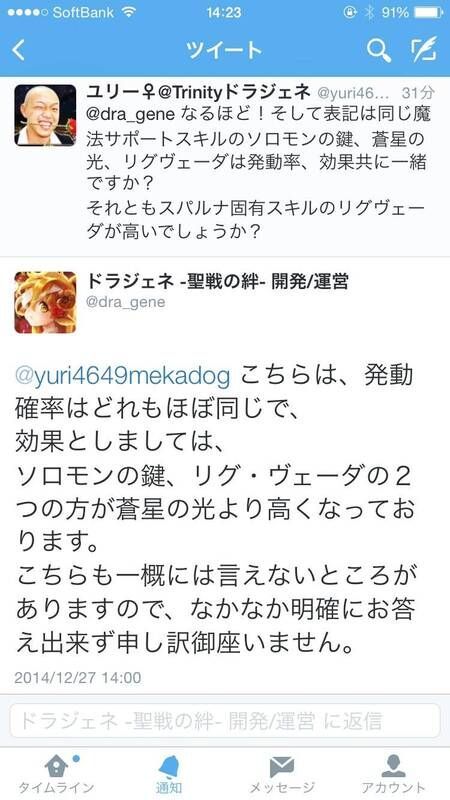Tap the 31分 time on first tweet

tap(418, 93)
